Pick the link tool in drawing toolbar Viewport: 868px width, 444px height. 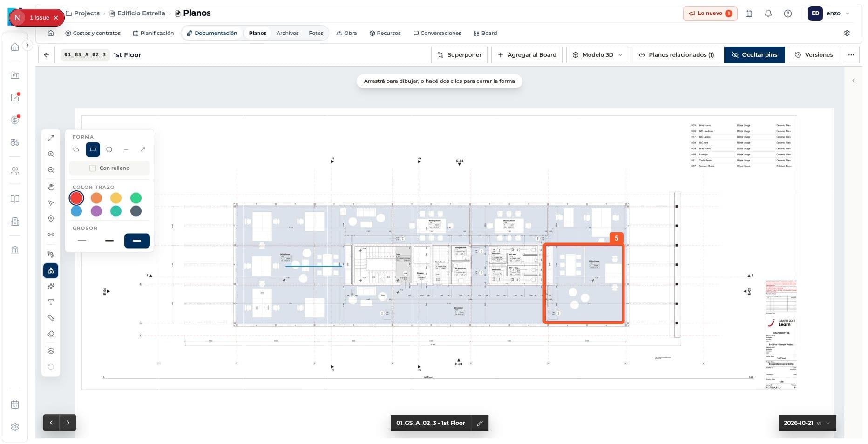click(x=51, y=235)
